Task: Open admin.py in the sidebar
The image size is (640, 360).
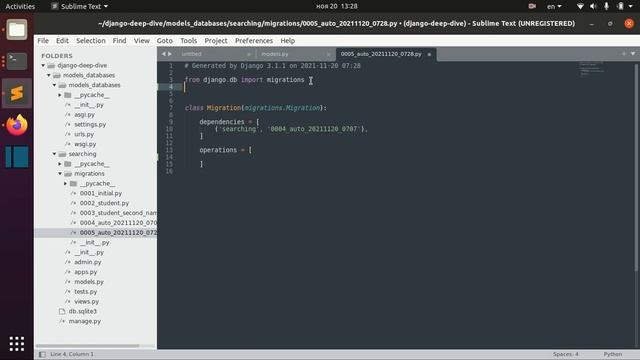Action: 87,262
